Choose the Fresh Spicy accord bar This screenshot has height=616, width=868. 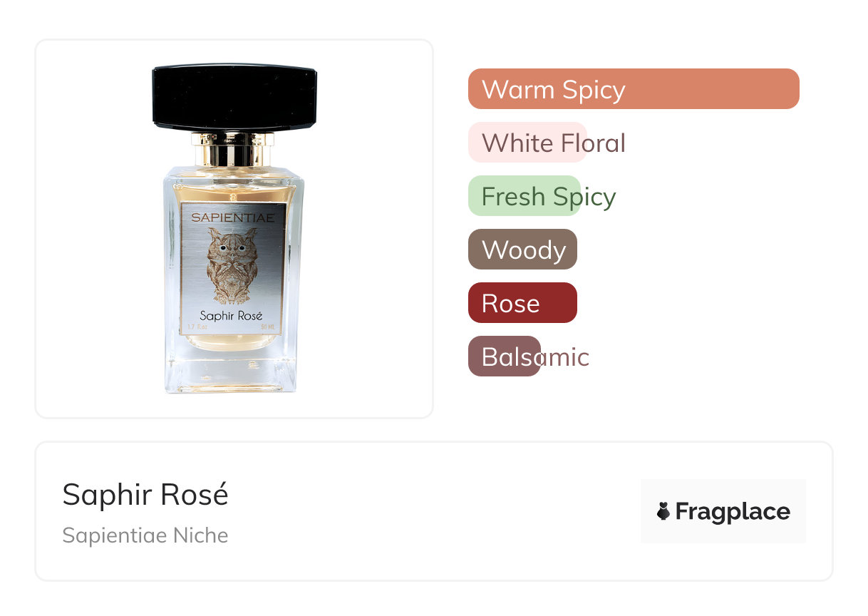[542, 196]
